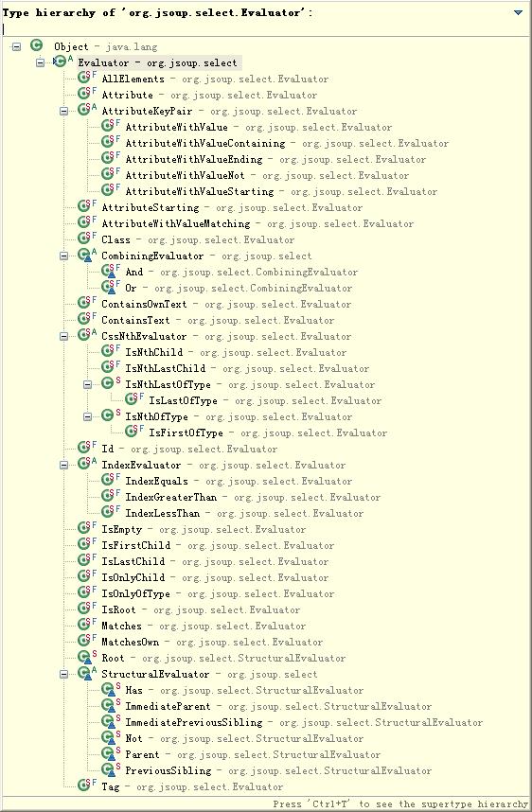Select the ImmediatePreviousSibling entry

[x=304, y=722]
